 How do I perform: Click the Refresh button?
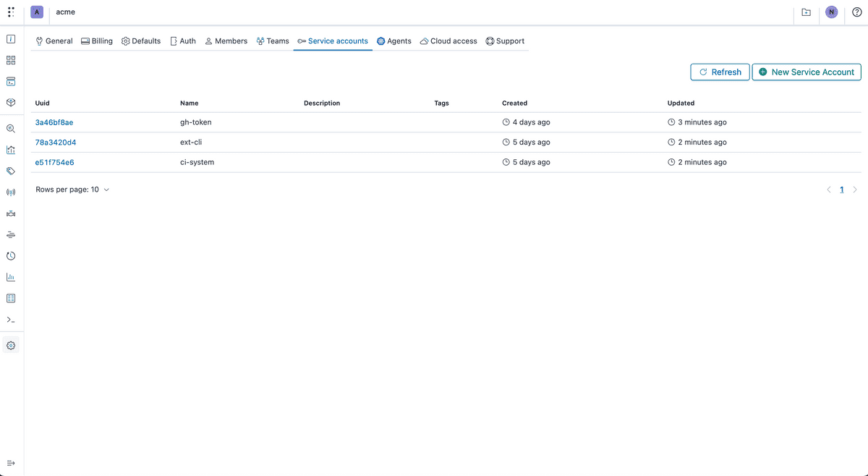(720, 72)
